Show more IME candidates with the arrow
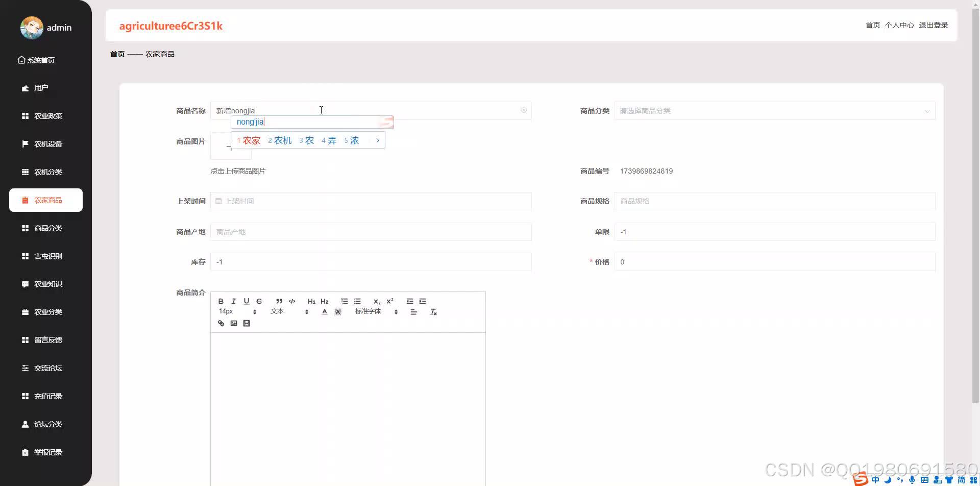 click(x=377, y=140)
